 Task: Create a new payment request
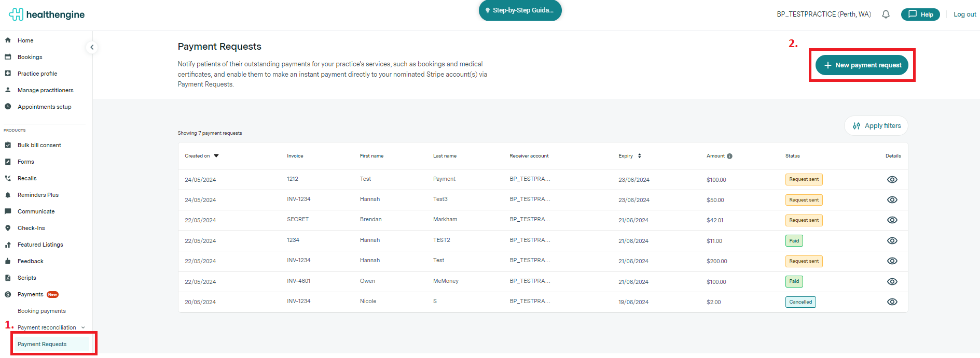(862, 65)
